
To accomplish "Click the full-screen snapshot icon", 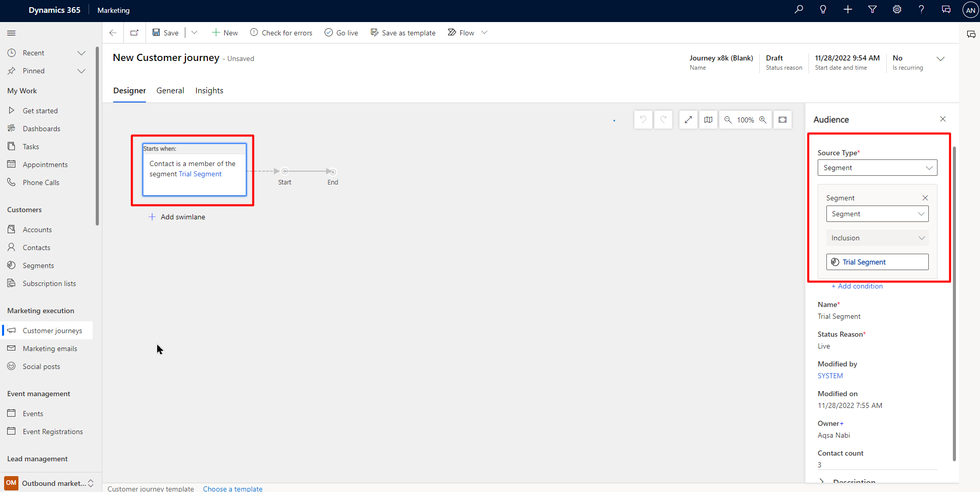I will point(782,119).
